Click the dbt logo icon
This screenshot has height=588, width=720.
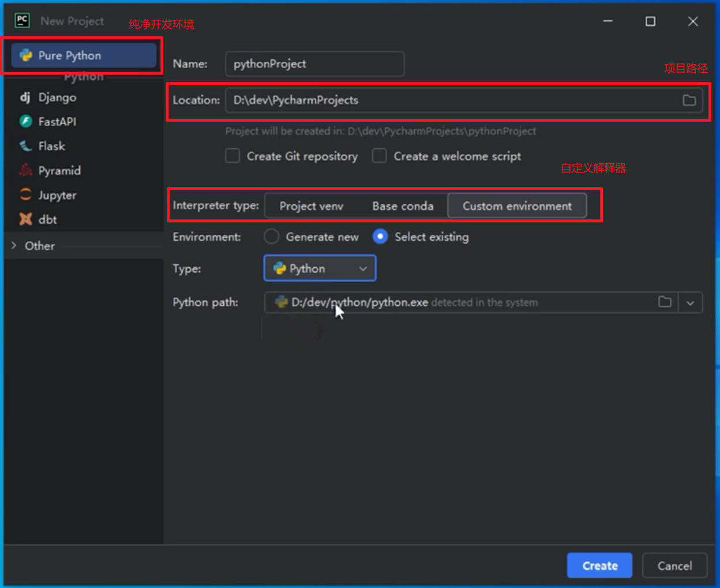point(25,219)
